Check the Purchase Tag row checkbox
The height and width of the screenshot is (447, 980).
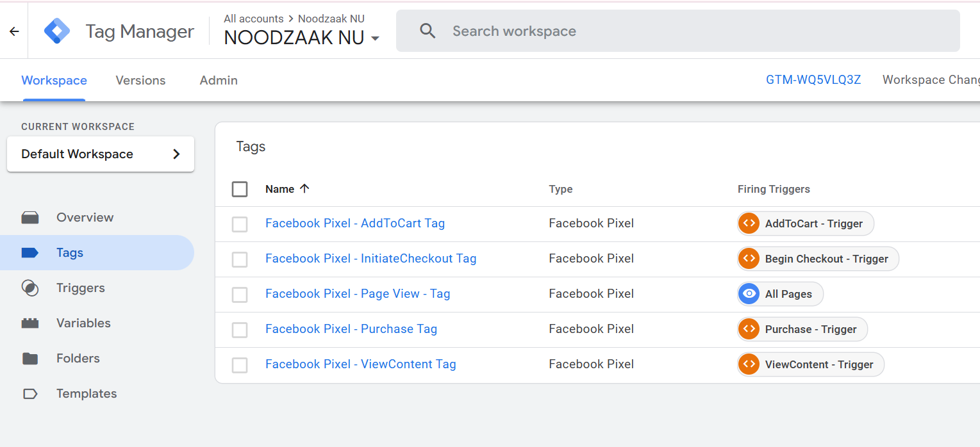pos(240,330)
